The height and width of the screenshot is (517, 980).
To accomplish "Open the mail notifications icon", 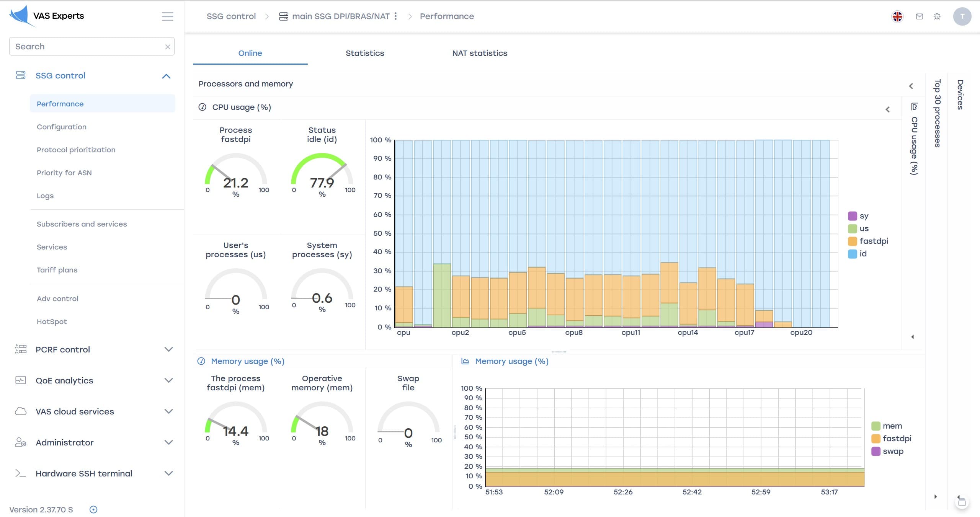I will coord(919,16).
